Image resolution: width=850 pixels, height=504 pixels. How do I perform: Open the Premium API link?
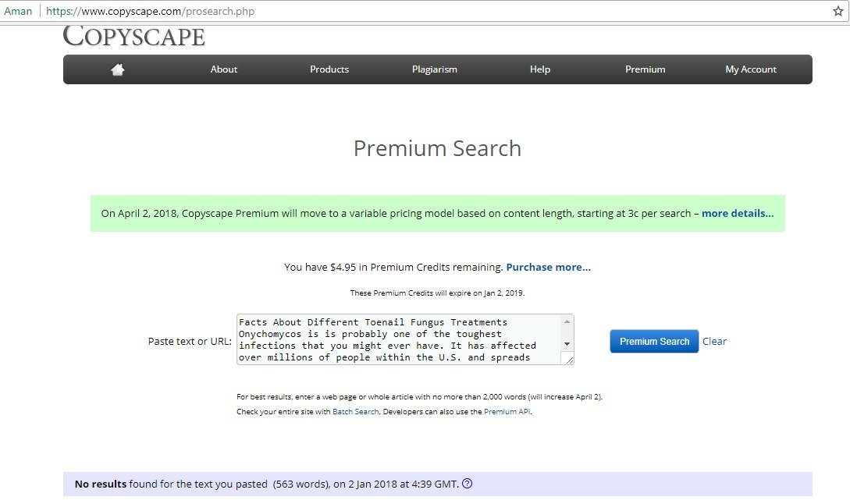tap(507, 412)
